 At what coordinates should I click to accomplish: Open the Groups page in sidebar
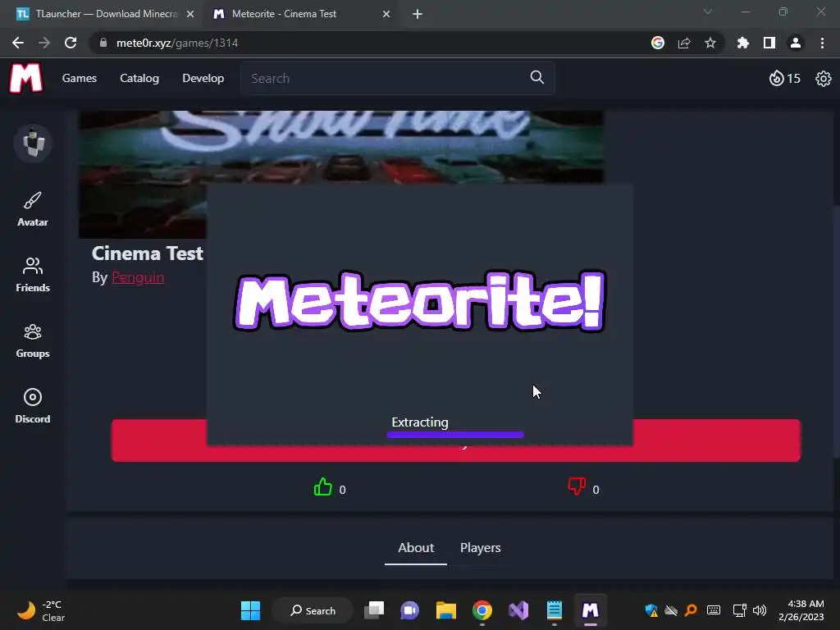(x=33, y=340)
